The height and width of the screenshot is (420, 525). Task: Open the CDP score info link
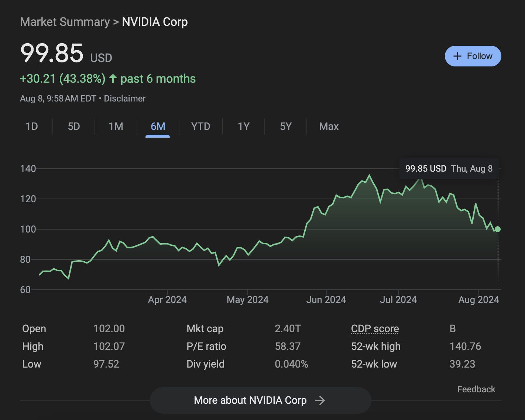375,328
